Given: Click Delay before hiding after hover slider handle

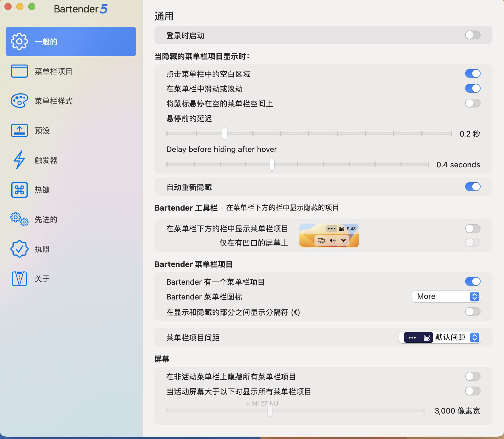Looking at the screenshot, I should [x=272, y=164].
